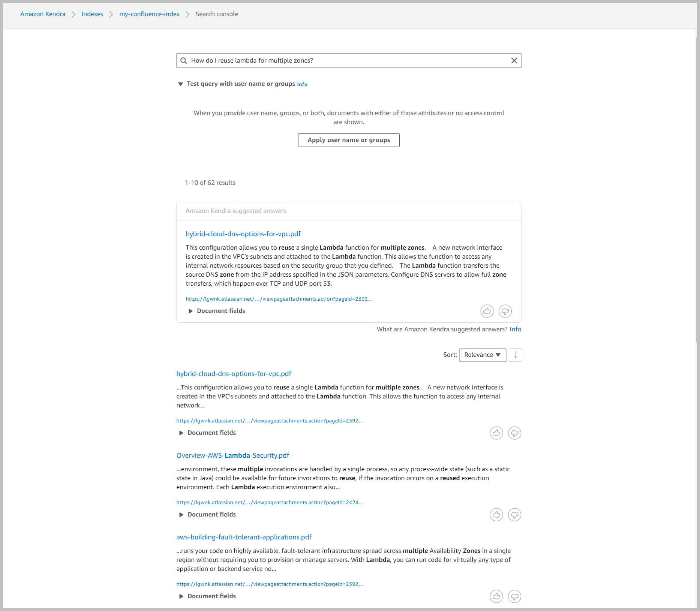Open Indexes breadcrumb link

click(x=92, y=14)
